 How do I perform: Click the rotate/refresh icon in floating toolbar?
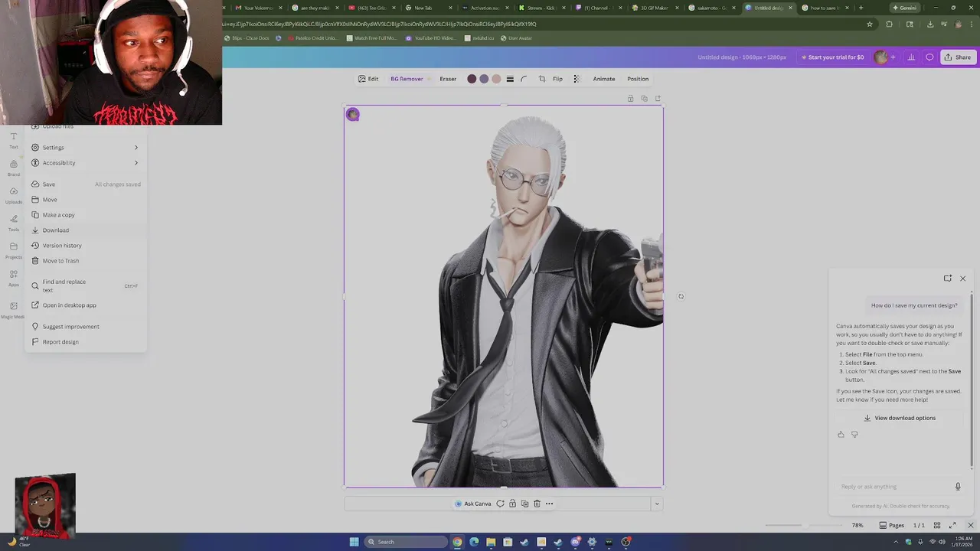pos(500,504)
